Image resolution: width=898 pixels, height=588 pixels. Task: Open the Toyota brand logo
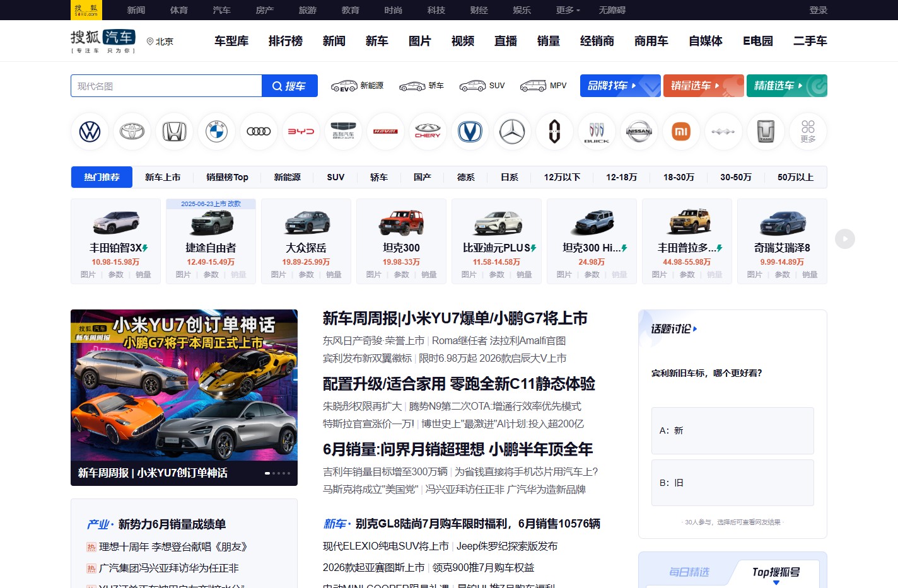click(x=132, y=132)
